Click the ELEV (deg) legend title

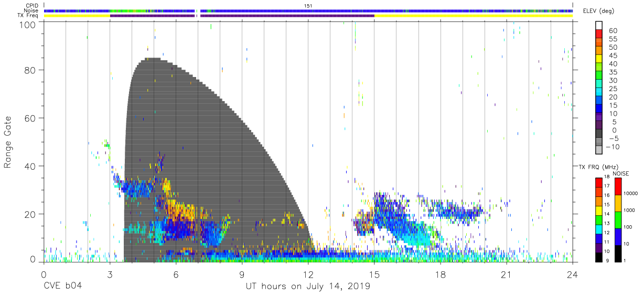pyautogui.click(x=599, y=11)
